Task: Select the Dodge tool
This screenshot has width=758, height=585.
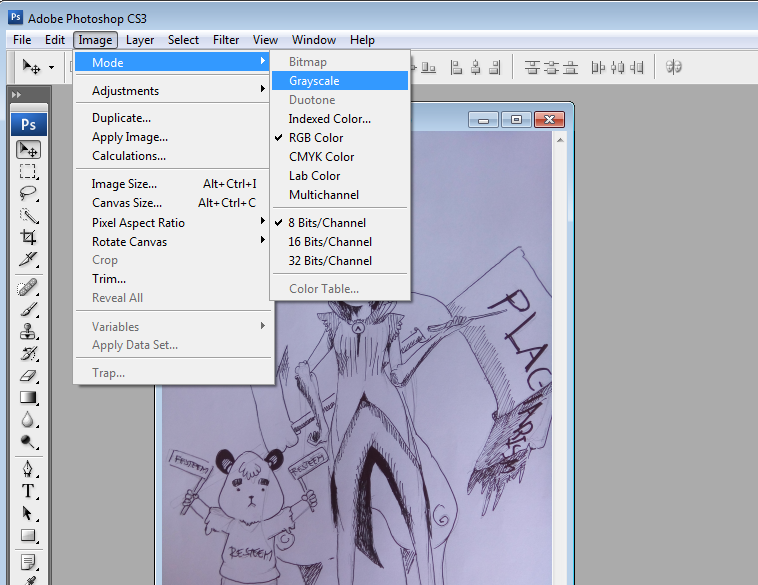Action: tap(28, 441)
